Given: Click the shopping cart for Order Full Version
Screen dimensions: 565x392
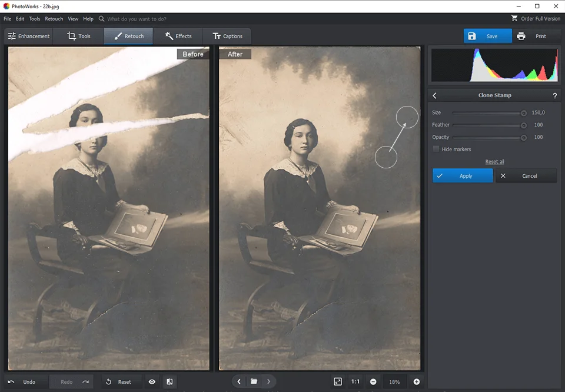Looking at the screenshot, I should coord(514,18).
